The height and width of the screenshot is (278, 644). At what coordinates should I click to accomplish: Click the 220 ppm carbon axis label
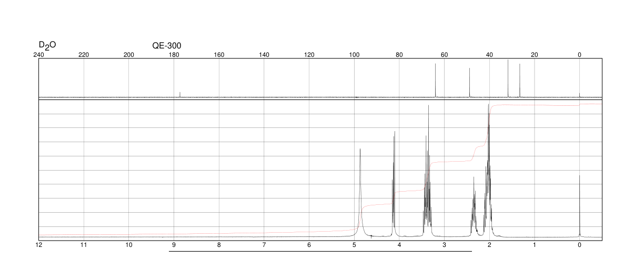point(84,55)
